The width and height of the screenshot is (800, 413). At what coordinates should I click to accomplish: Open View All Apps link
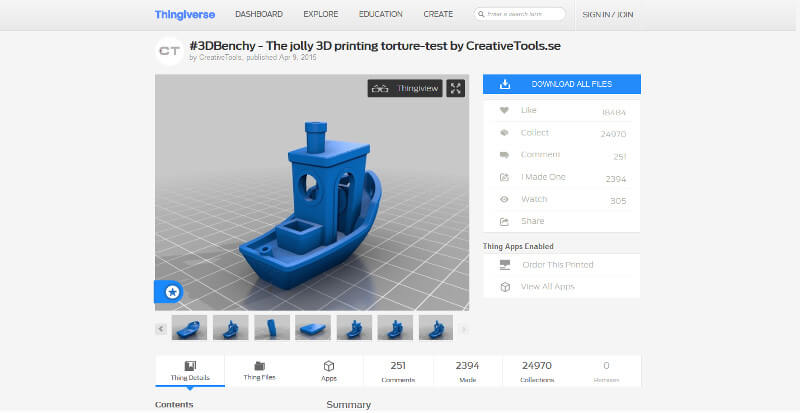[x=547, y=287]
